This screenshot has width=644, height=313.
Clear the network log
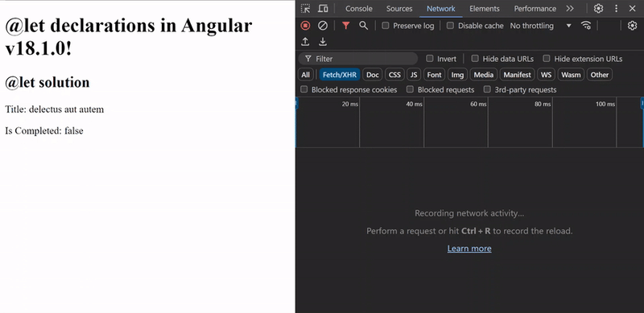click(x=323, y=26)
